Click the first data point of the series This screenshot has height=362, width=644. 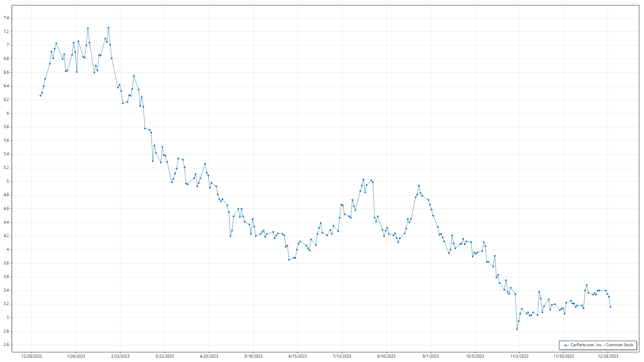pos(40,96)
